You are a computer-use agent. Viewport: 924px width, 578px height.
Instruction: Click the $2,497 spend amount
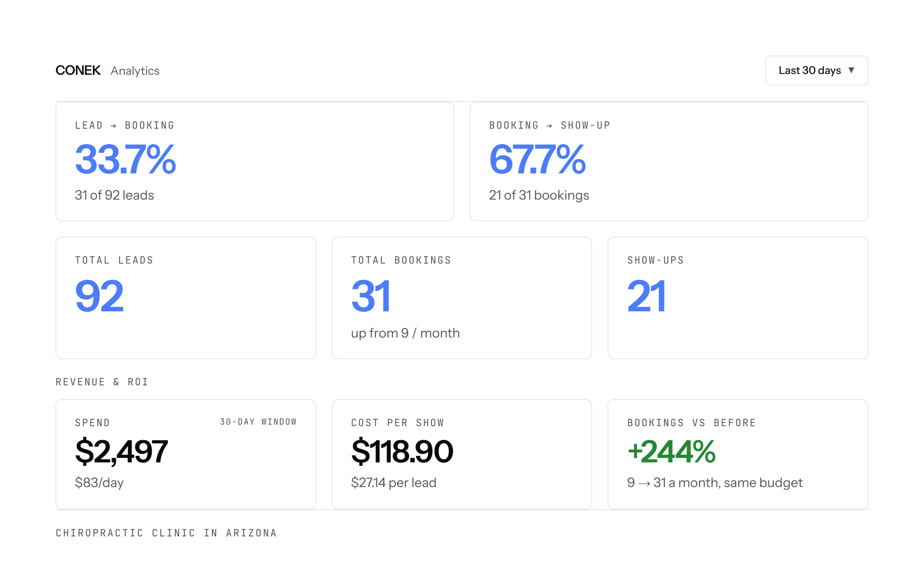122,452
